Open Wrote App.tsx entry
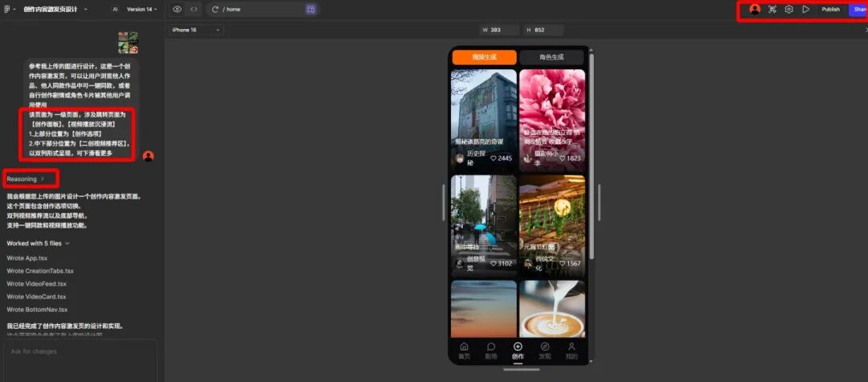 coord(27,258)
